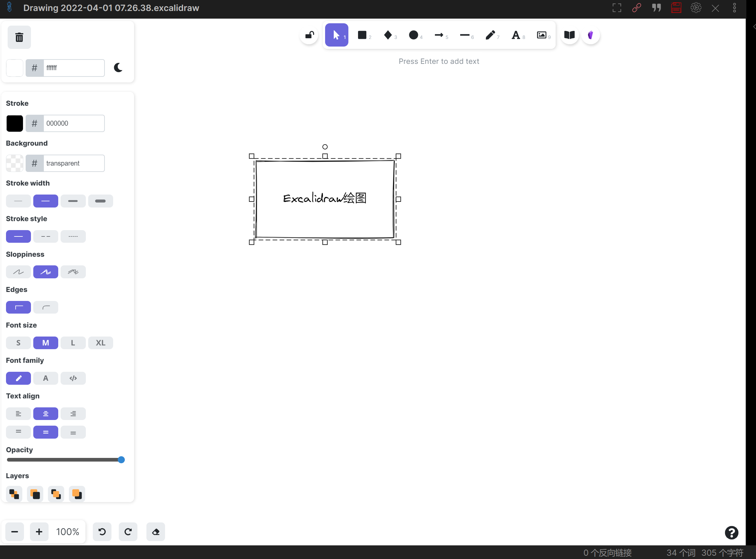Click the Undo button
Viewport: 756px width, 559px height.
[x=102, y=532]
